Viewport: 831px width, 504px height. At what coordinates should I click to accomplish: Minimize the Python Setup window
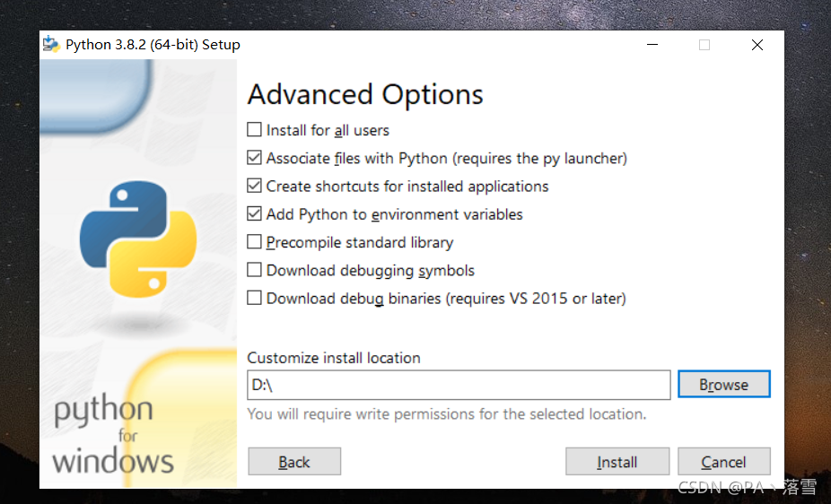[652, 45]
